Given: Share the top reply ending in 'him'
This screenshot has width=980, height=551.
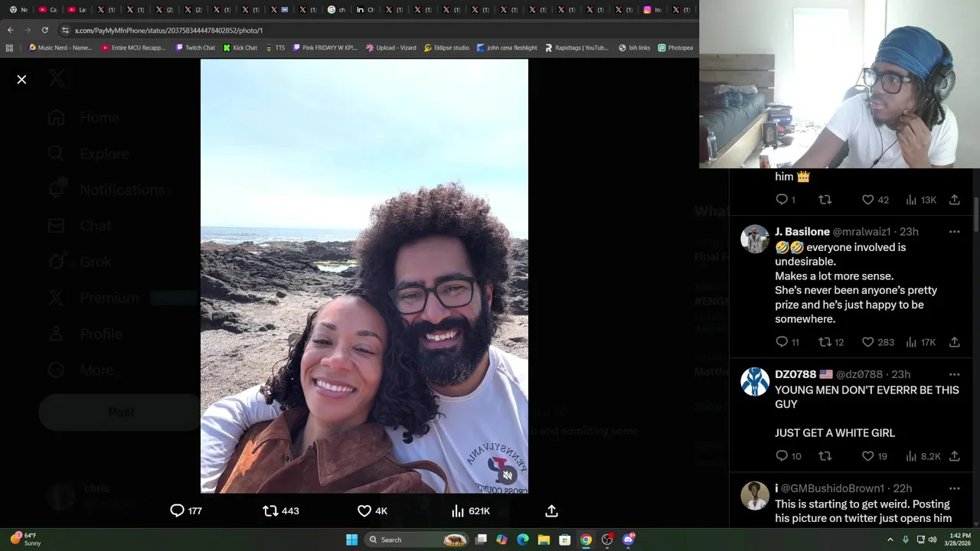Looking at the screenshot, I should (955, 200).
